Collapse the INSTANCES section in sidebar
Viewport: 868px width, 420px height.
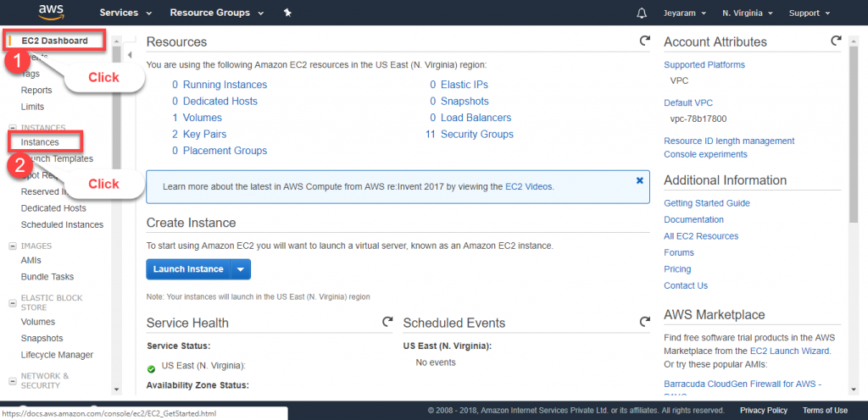click(x=13, y=128)
